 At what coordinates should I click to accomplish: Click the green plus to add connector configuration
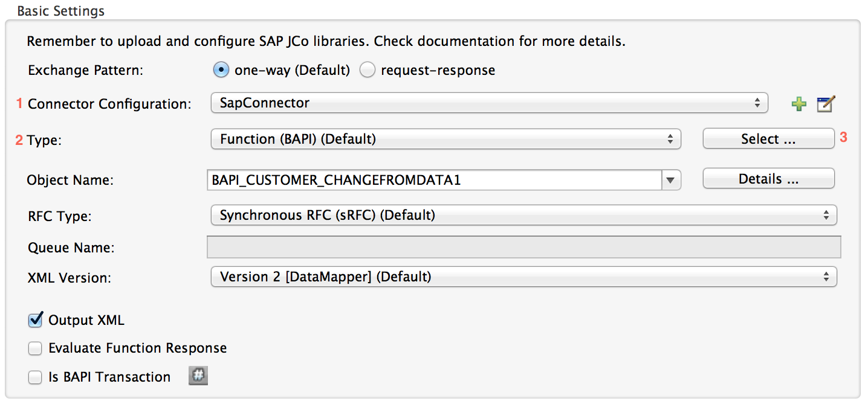click(798, 104)
